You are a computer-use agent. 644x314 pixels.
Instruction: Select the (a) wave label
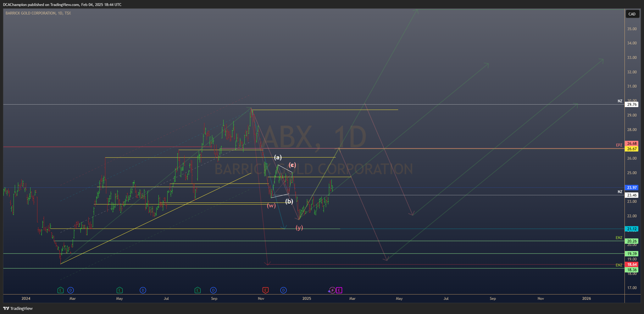tap(278, 157)
